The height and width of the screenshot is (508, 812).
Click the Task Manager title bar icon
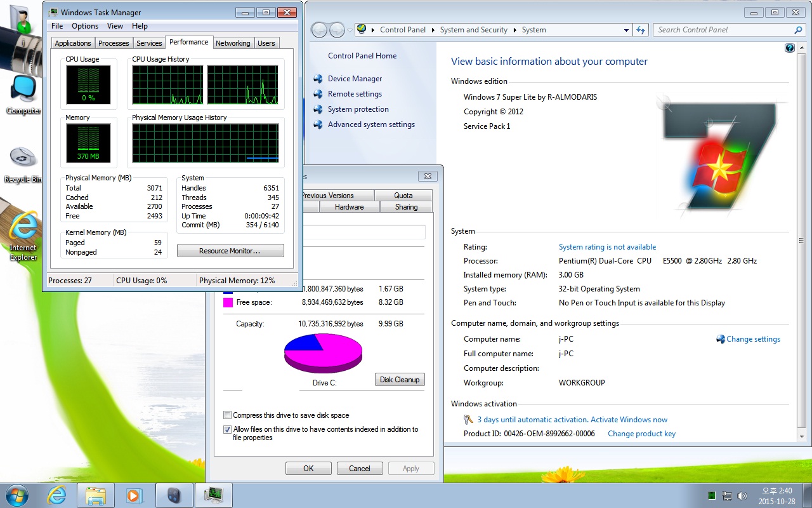click(53, 12)
